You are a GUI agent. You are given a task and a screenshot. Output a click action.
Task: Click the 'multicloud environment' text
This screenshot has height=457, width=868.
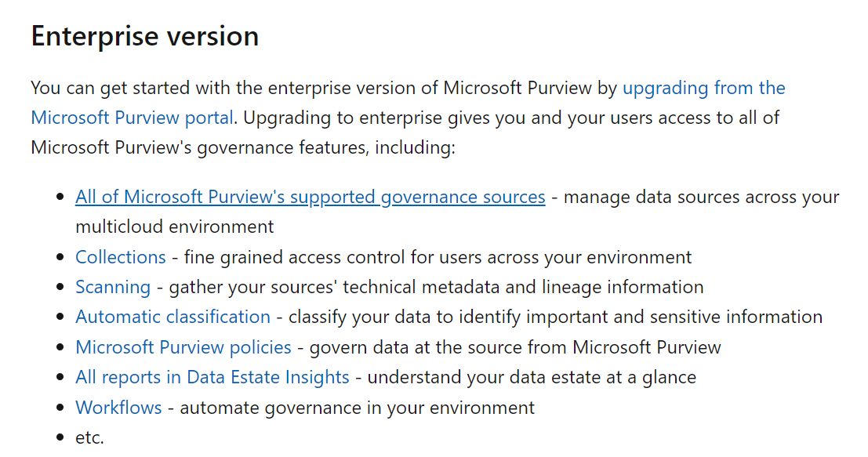[174, 227]
